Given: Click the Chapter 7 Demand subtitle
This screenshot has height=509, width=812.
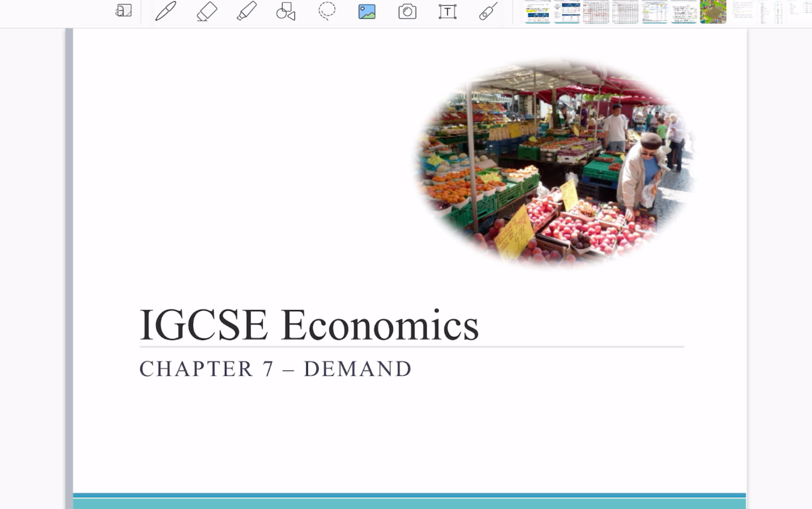Looking at the screenshot, I should 275,368.
